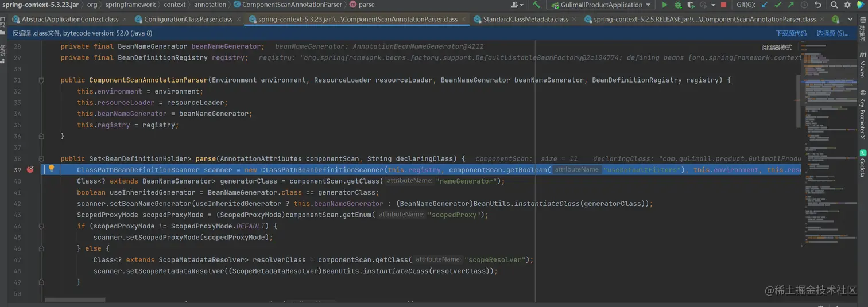Toggle breakpoint on line 39
The width and height of the screenshot is (868, 307).
point(30,170)
